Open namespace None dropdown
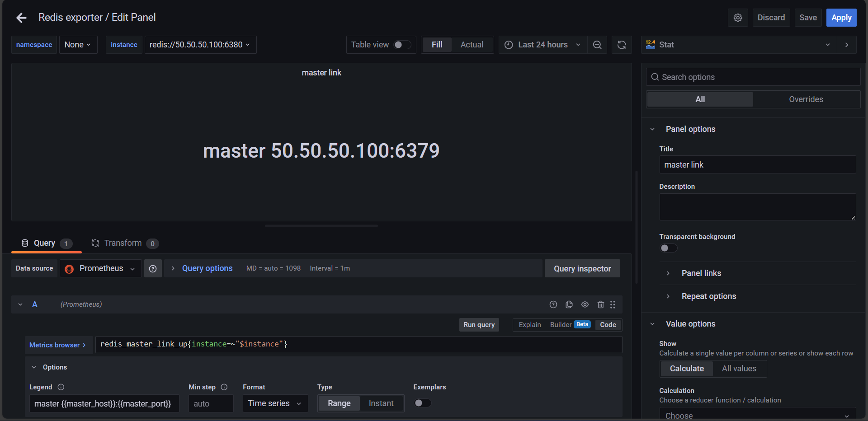Image resolution: width=868 pixels, height=421 pixels. click(x=78, y=45)
